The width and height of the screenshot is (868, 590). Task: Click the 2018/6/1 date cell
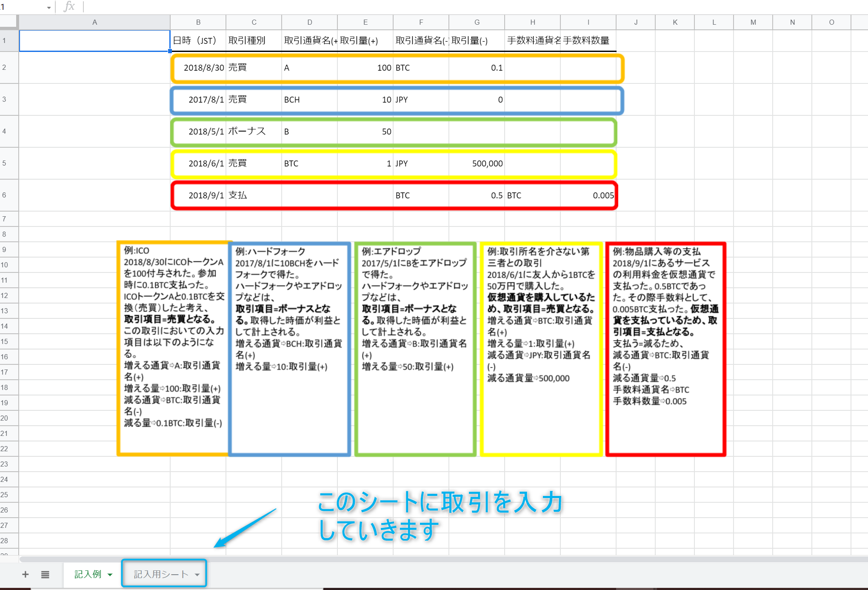click(x=198, y=163)
